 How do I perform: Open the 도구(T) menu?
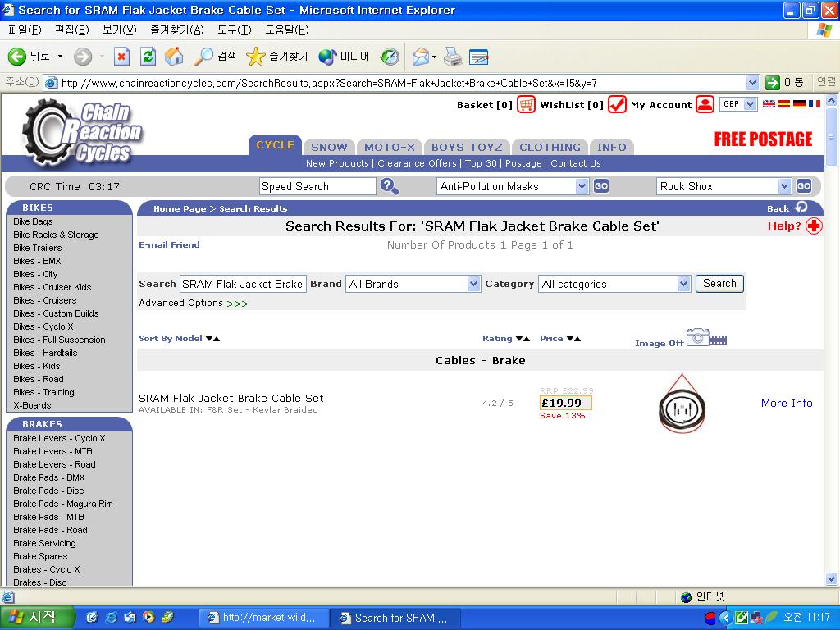click(x=234, y=30)
